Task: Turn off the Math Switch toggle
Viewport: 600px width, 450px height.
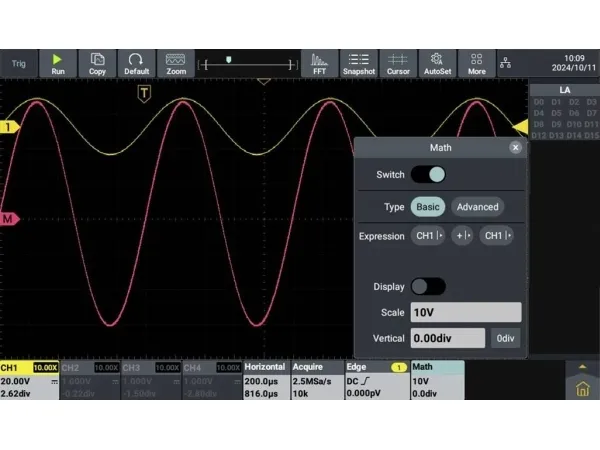Action: point(428,175)
